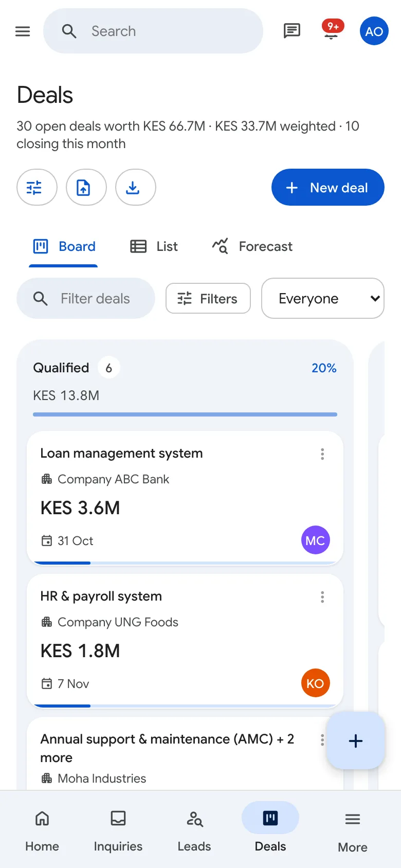Expand the Everyone owner dropdown
401x868 pixels.
[x=323, y=298]
